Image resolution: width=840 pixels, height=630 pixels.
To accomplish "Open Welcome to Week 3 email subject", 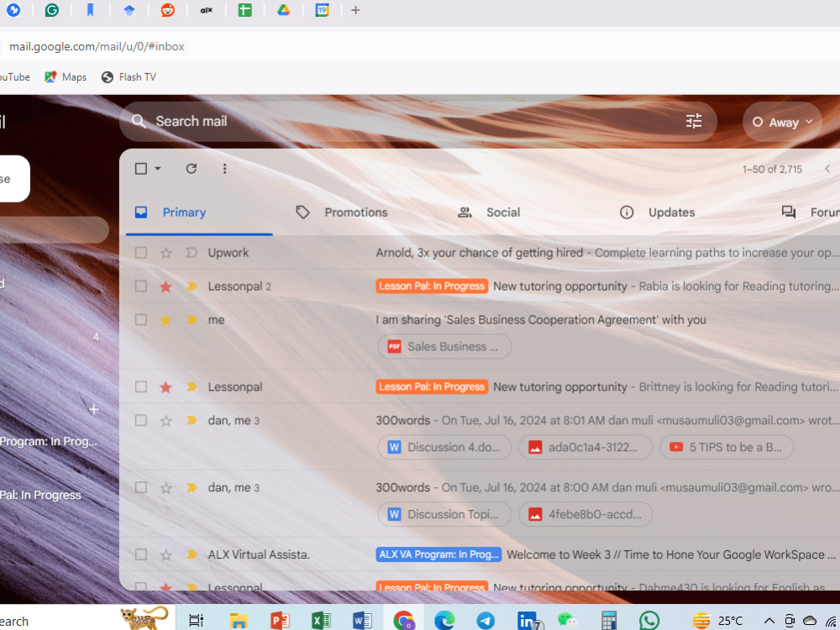I will click(x=670, y=554).
